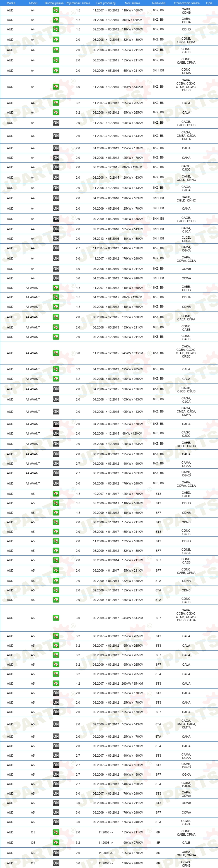Viewport: 218px width, 868px height.
Task: Click diesel icon in A5 8TA CGKA, CAMA row
Action: tap(56, 784)
